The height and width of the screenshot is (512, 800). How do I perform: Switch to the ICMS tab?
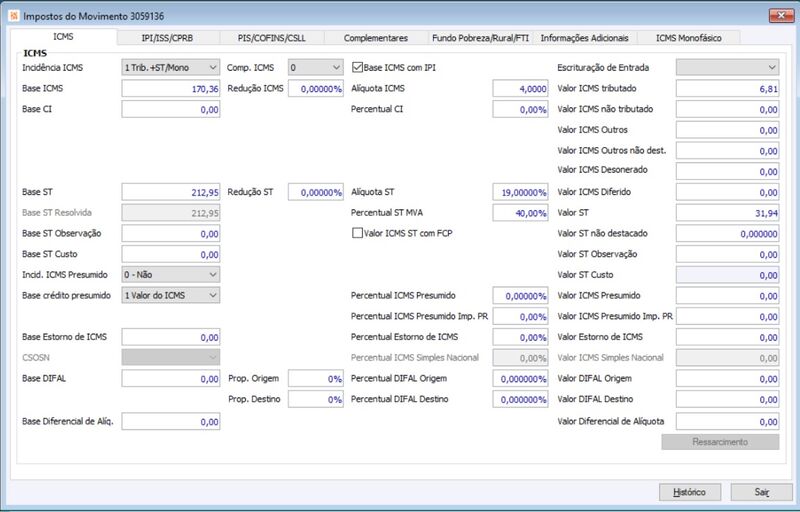pyautogui.click(x=63, y=37)
